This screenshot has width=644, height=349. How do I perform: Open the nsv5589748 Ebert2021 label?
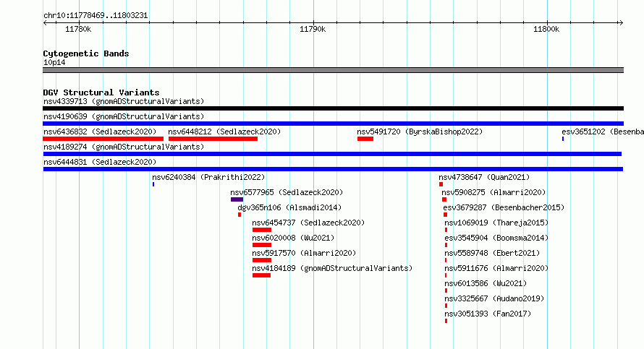point(492,253)
